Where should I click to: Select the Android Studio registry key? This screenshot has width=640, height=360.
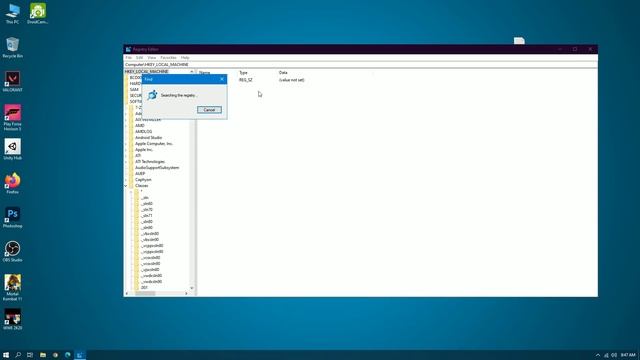point(148,138)
